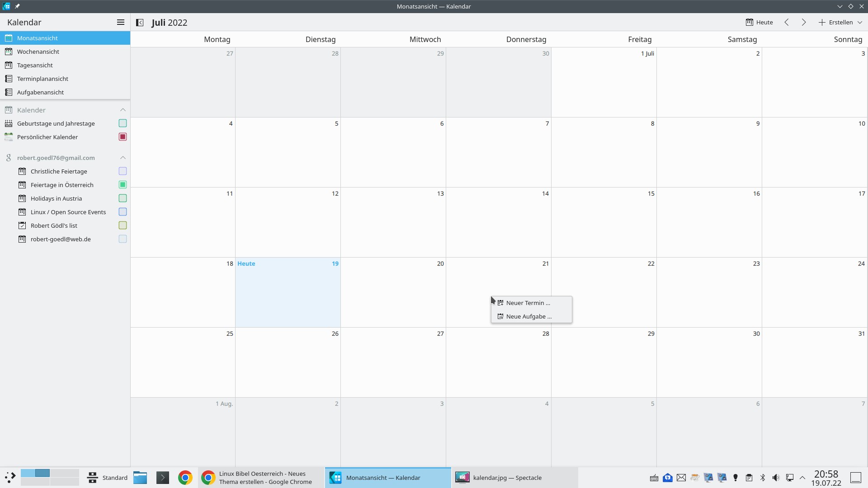This screenshot has width=868, height=488.
Task: Switch to Linux Bibel Oesterreich Chrome window
Action: [x=261, y=478]
